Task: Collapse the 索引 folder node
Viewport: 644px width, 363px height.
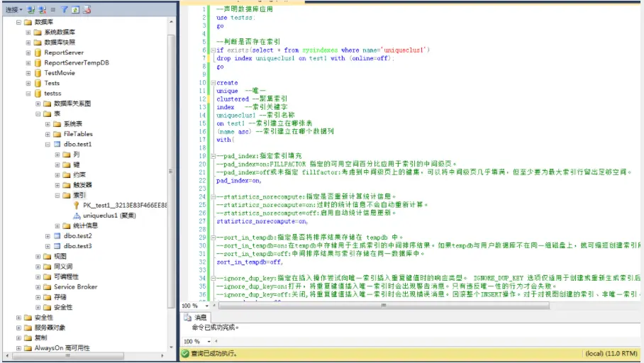Action: click(57, 196)
